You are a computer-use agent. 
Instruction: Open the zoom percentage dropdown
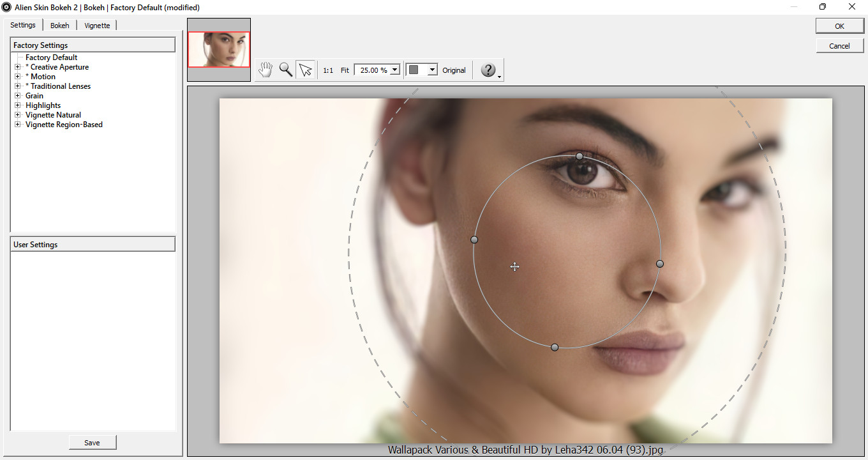[x=394, y=70]
